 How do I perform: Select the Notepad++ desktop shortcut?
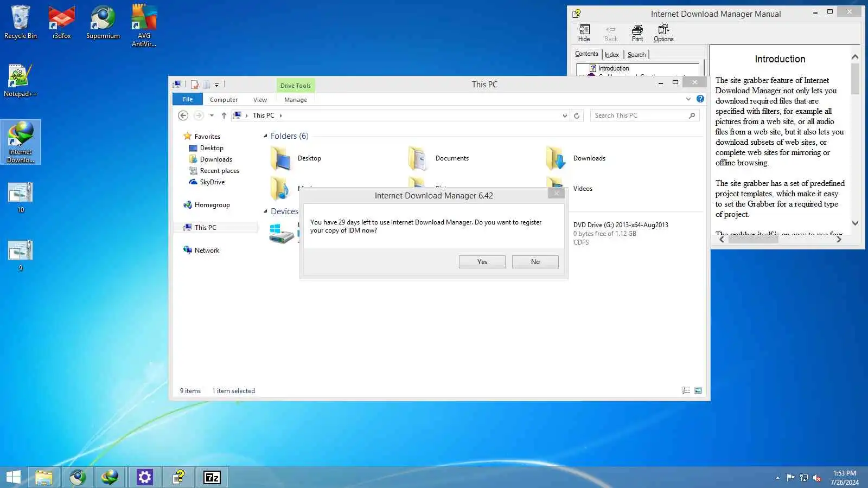(21, 80)
